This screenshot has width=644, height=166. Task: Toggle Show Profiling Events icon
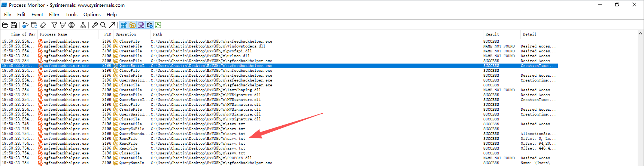[158, 25]
